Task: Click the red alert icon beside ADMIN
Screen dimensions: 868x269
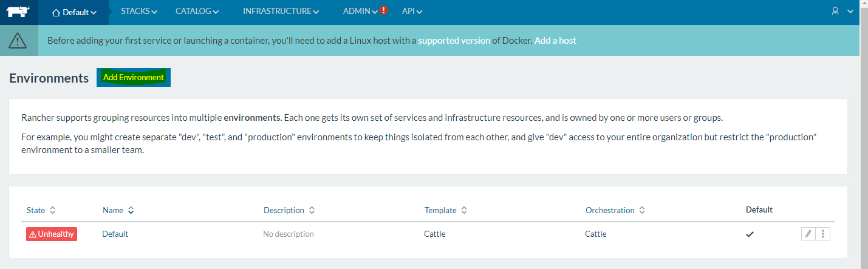Action: pyautogui.click(x=384, y=10)
